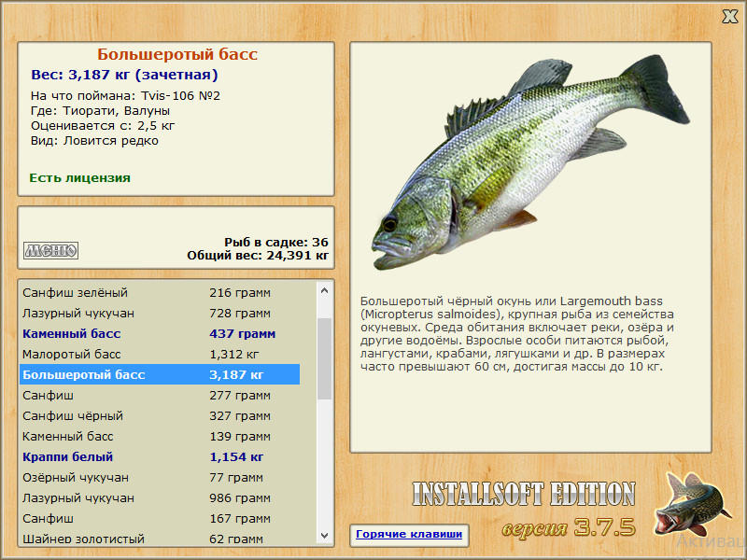Image resolution: width=747 pixels, height=560 pixels.
Task: Select Краппи белый 1,154 кг row
Action: pyautogui.click(x=160, y=456)
